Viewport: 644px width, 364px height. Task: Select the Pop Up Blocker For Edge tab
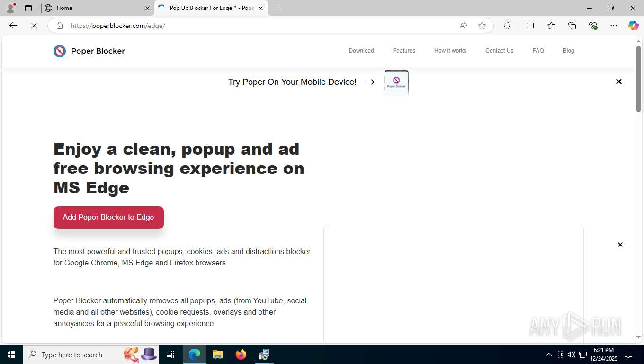[211, 8]
